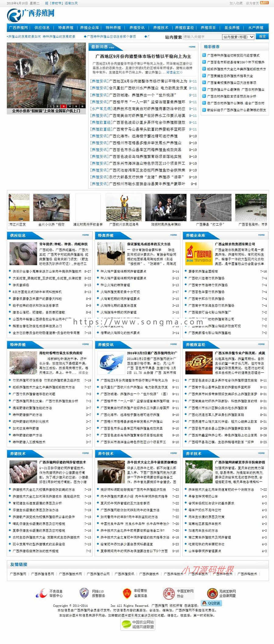Open 育肥猪生长速度缓慢的原因及分析 article
Image resolution: width=274 pixels, height=644 pixels.
37,503
